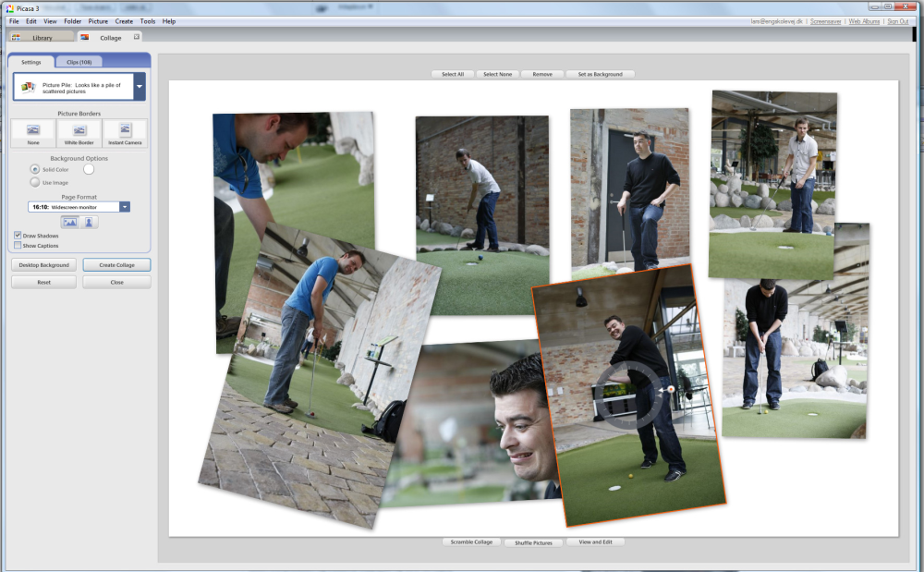Image resolution: width=924 pixels, height=572 pixels.
Task: Open the Picture menu
Action: 98,21
